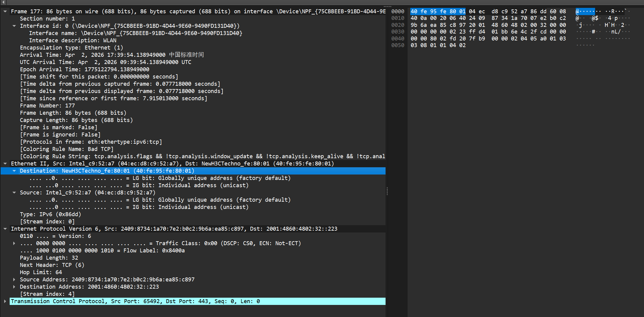The height and width of the screenshot is (317, 644).
Task: Select the Epoch Arrival Time field
Action: 85,69
